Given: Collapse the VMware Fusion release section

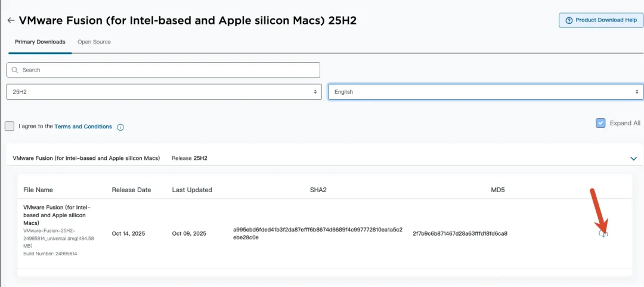Looking at the screenshot, I should tap(634, 158).
